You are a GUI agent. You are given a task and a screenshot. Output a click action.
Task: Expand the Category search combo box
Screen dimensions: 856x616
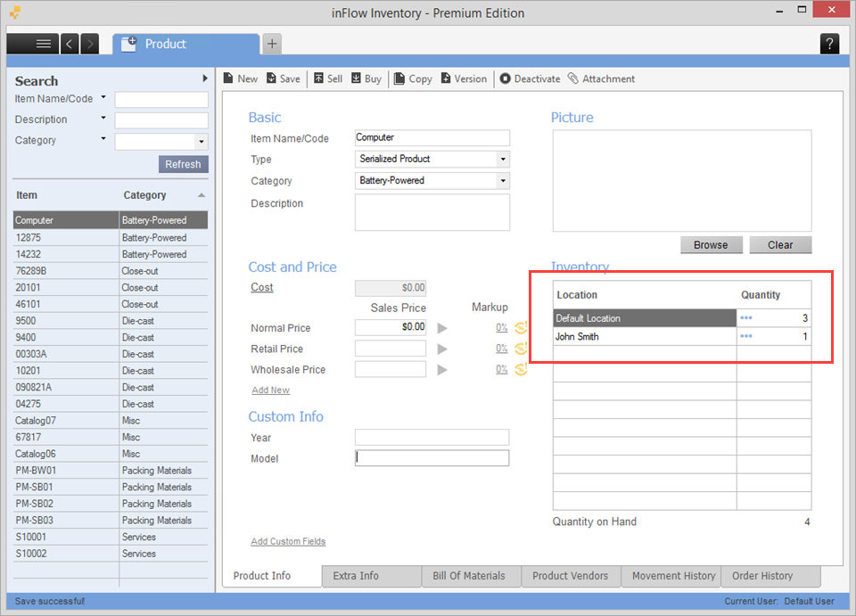(202, 142)
